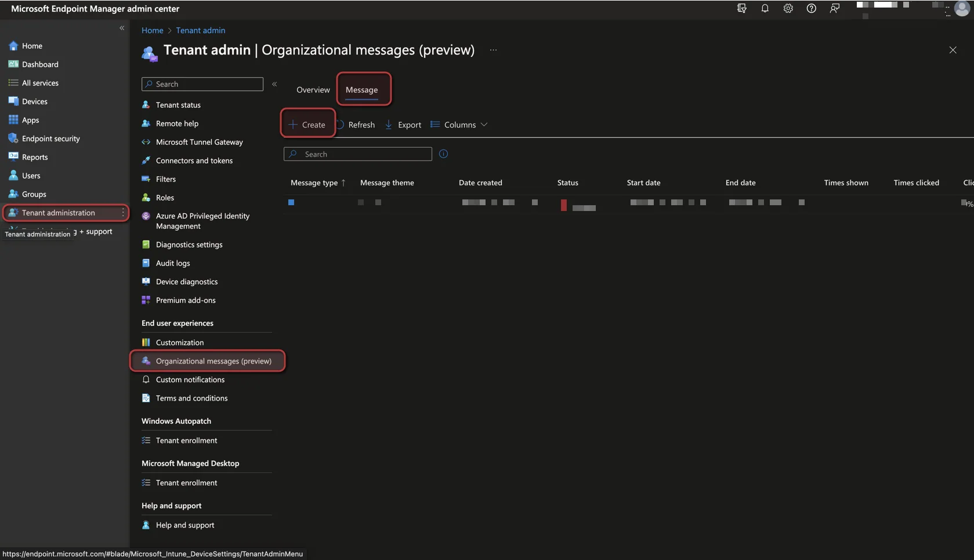Click the message list search box

pyautogui.click(x=358, y=154)
